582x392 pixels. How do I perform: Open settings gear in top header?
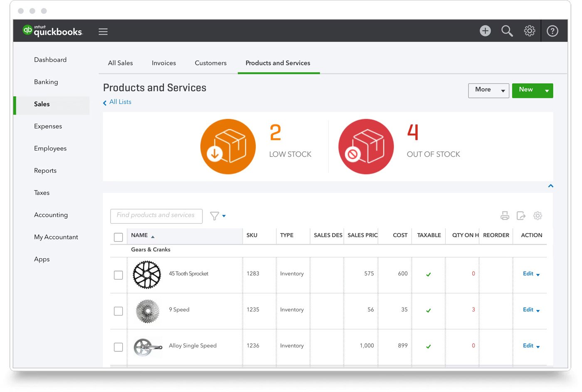tap(529, 31)
